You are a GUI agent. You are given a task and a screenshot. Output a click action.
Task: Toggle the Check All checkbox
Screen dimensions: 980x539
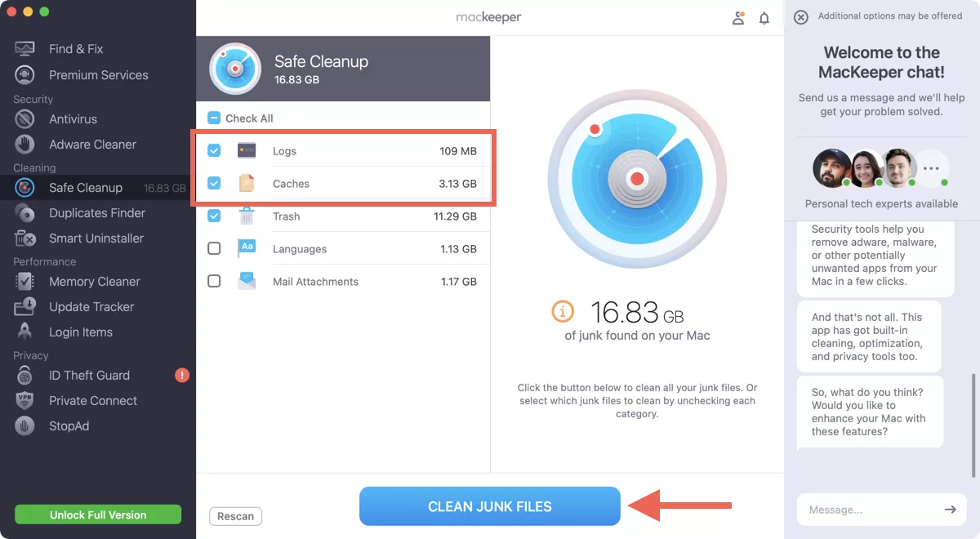(214, 118)
